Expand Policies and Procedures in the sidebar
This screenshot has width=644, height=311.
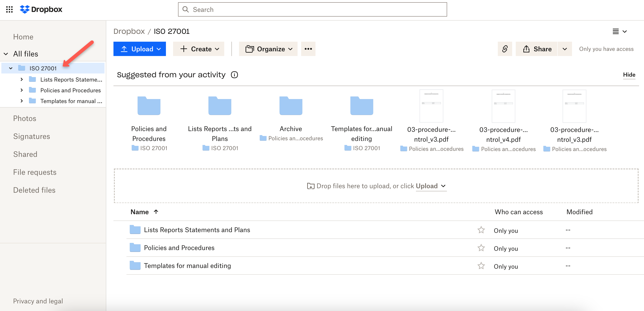click(x=22, y=90)
